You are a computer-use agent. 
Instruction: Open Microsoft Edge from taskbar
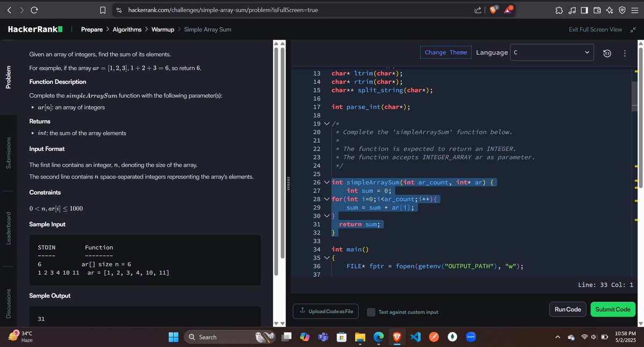point(378,337)
